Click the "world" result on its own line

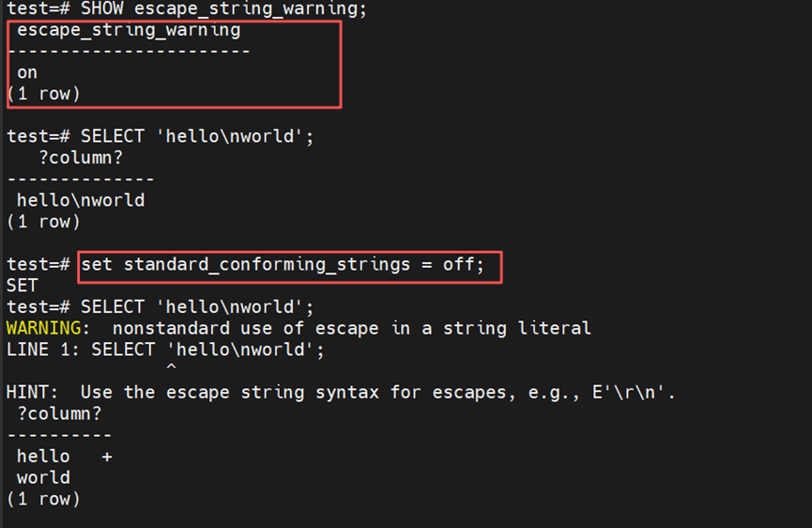pos(43,477)
